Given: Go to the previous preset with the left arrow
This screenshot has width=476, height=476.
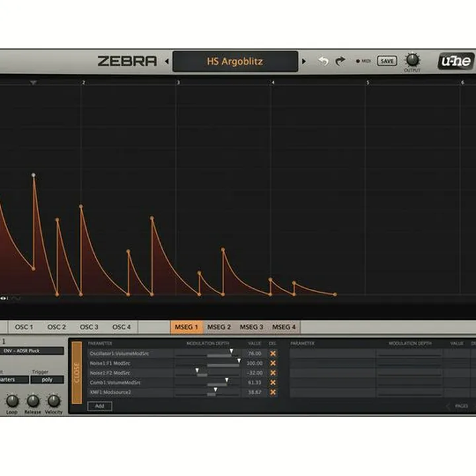Looking at the screenshot, I should (x=167, y=61).
